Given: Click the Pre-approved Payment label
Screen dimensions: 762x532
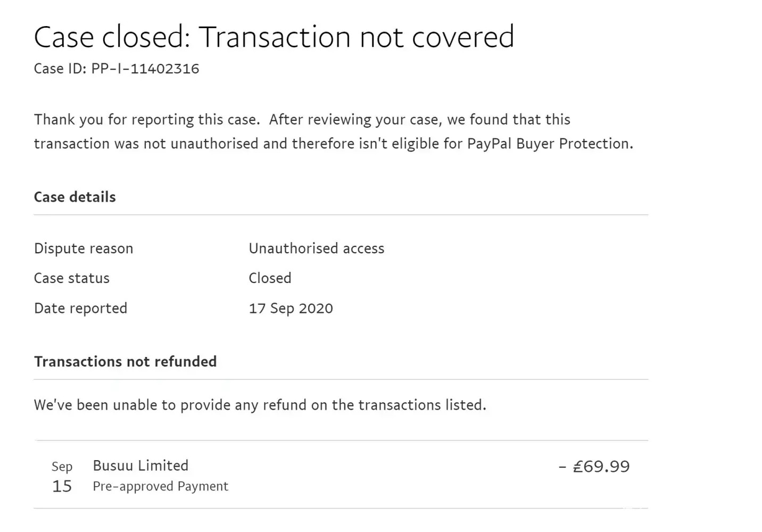Looking at the screenshot, I should pos(160,486).
